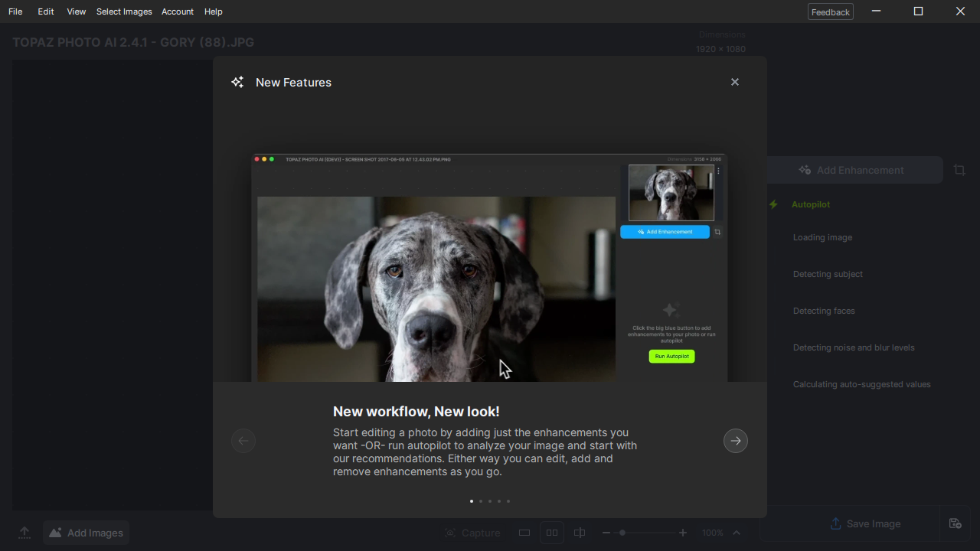Click the Save Image button
This screenshot has width=980, height=551.
864,523
